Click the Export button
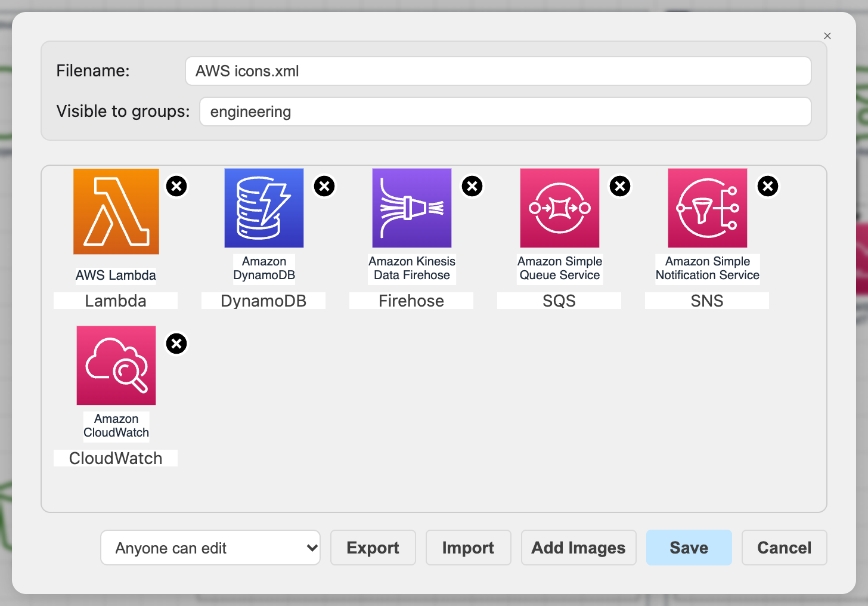Viewport: 868px width, 606px height. tap(373, 548)
